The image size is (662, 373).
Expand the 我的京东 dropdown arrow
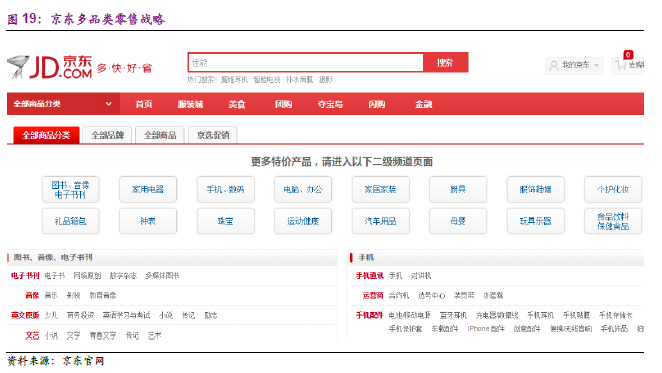[x=596, y=65]
